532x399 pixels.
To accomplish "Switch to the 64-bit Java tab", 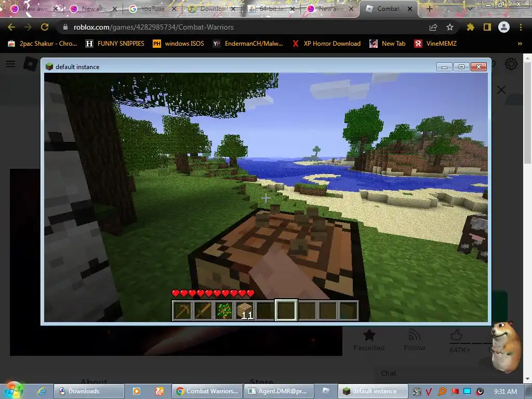I will [x=271, y=9].
